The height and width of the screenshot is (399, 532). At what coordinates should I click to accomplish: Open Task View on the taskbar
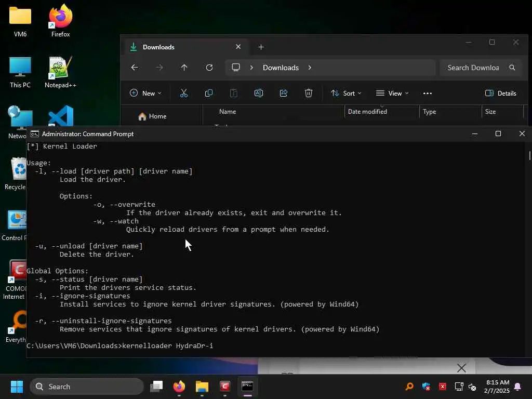(157, 387)
